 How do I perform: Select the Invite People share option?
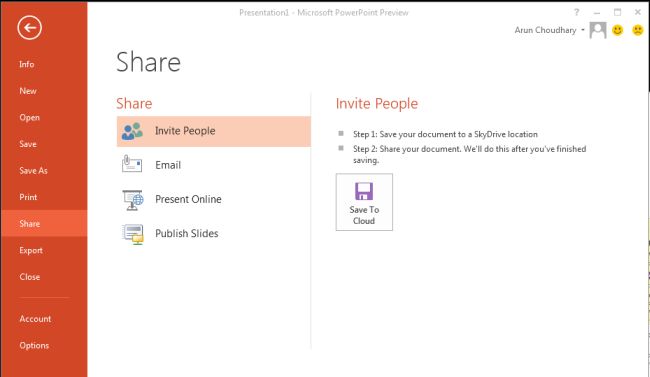pos(213,131)
